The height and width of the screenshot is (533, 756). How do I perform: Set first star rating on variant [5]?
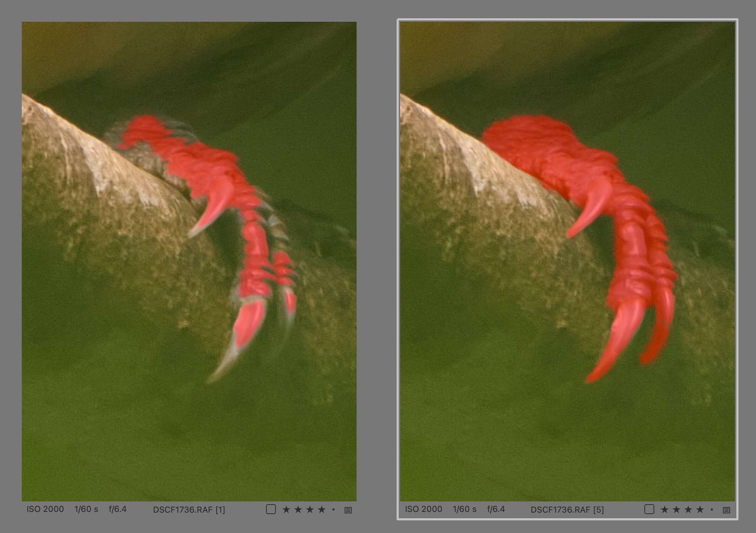tap(664, 509)
